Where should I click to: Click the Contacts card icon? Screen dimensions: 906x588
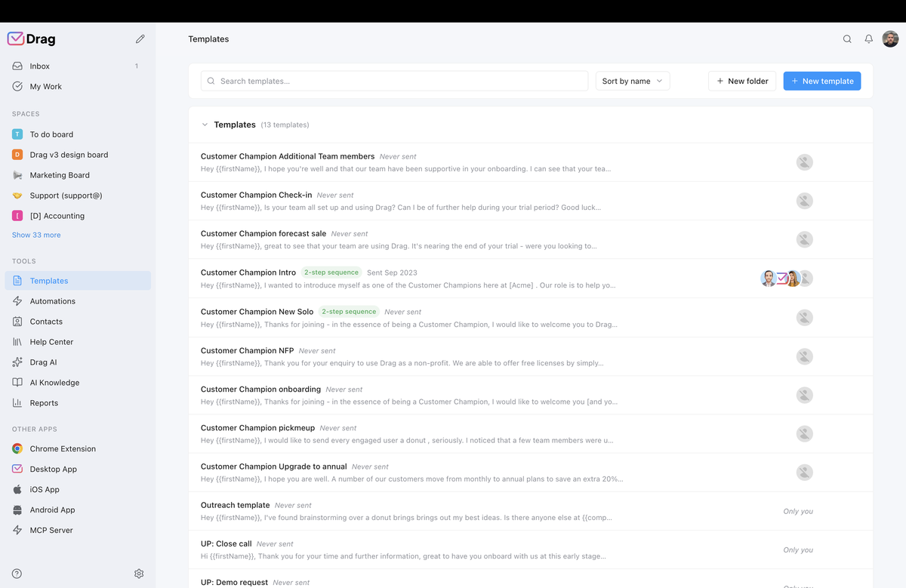(x=17, y=322)
